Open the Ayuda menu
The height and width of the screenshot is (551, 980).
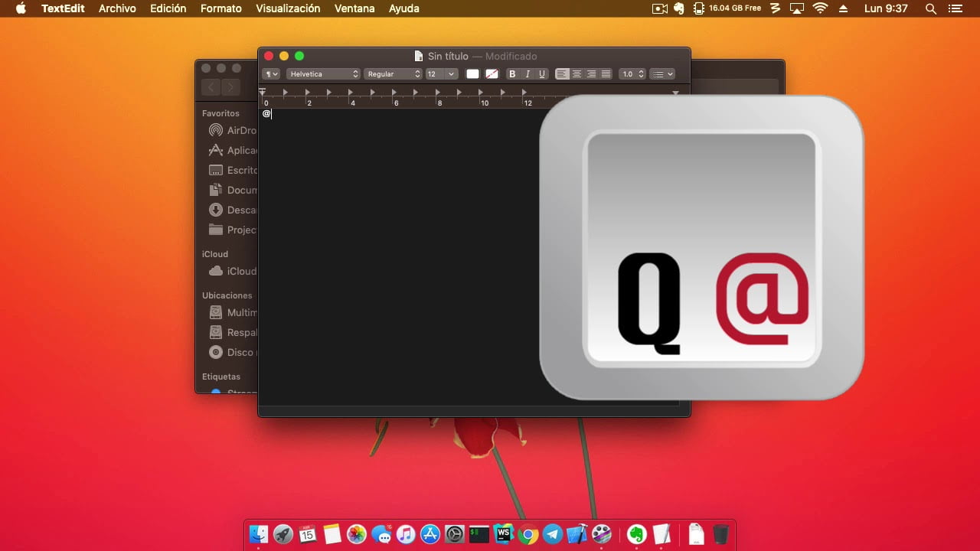(x=404, y=8)
